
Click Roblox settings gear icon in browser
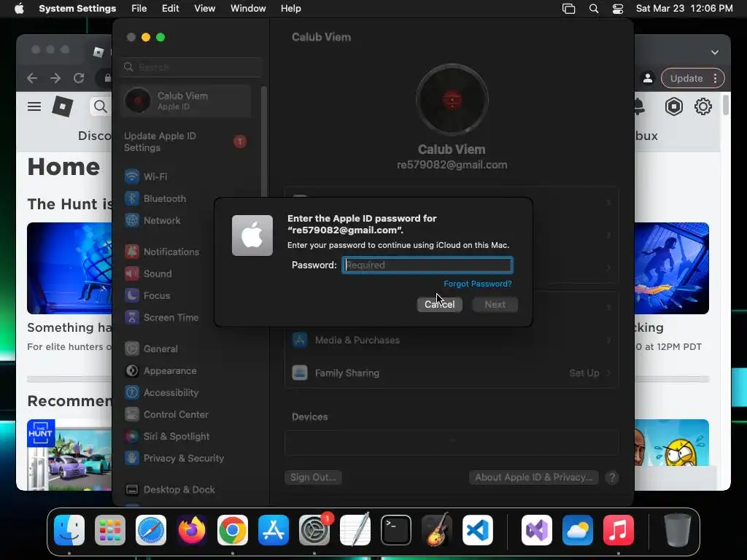703,106
